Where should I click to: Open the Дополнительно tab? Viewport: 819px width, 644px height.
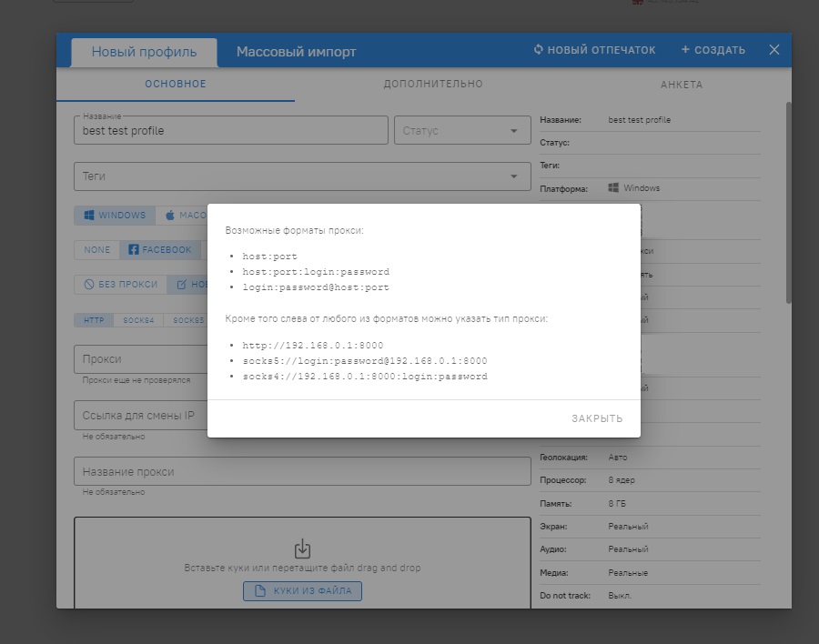point(432,84)
